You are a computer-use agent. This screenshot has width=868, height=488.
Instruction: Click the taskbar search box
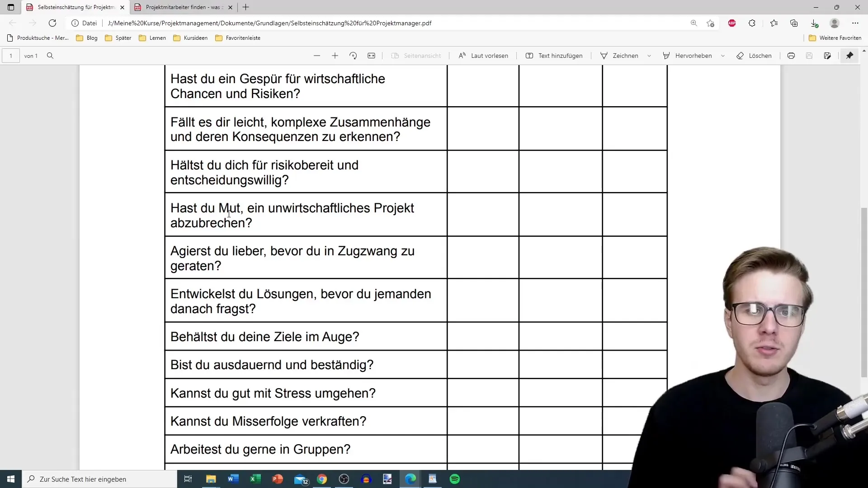pos(99,479)
